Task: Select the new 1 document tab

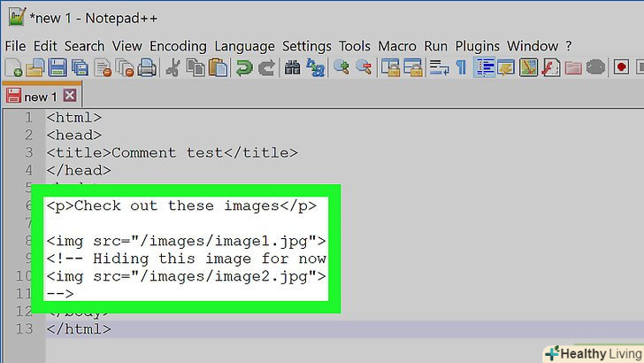Action: [x=41, y=97]
